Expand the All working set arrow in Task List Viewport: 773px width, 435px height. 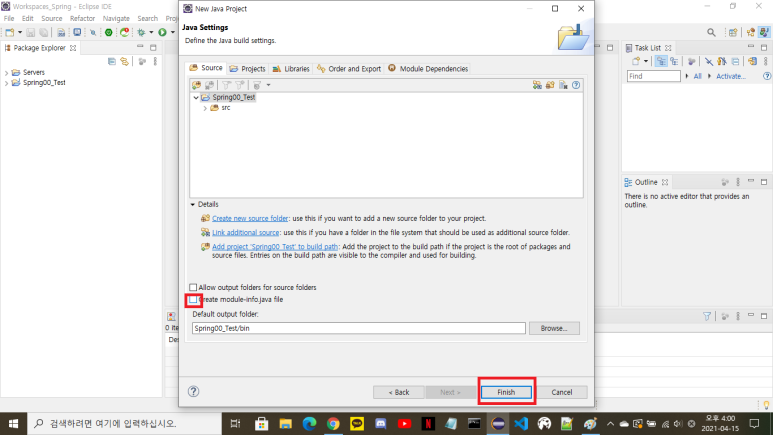click(x=687, y=76)
